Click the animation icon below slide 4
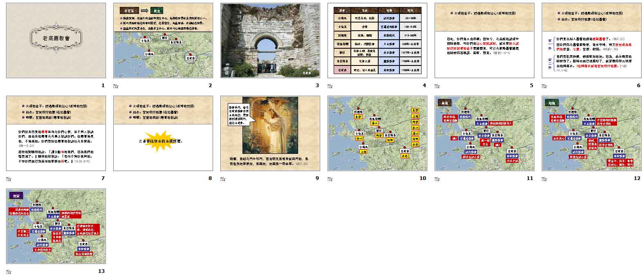The image size is (644, 277). tap(330, 86)
